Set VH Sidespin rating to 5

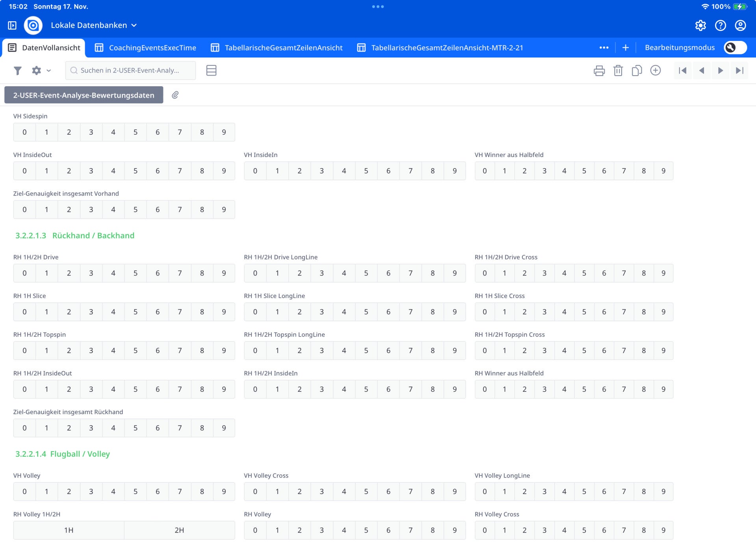pyautogui.click(x=135, y=132)
